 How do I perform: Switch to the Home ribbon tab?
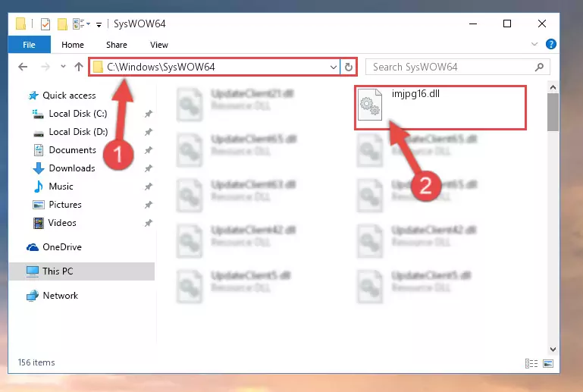(73, 45)
